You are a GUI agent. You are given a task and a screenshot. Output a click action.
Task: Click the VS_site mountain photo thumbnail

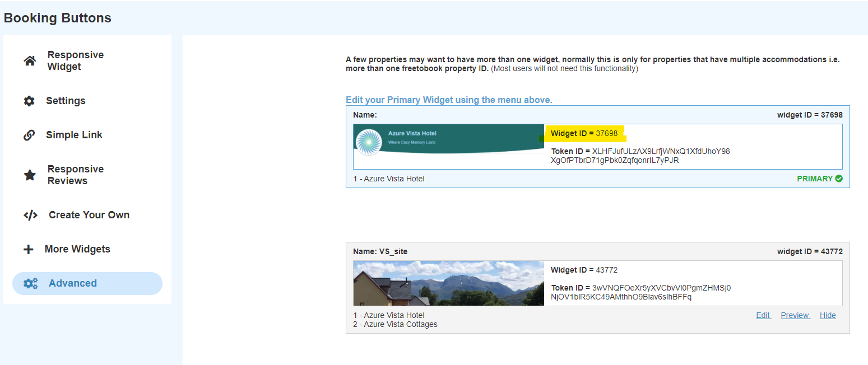[448, 283]
